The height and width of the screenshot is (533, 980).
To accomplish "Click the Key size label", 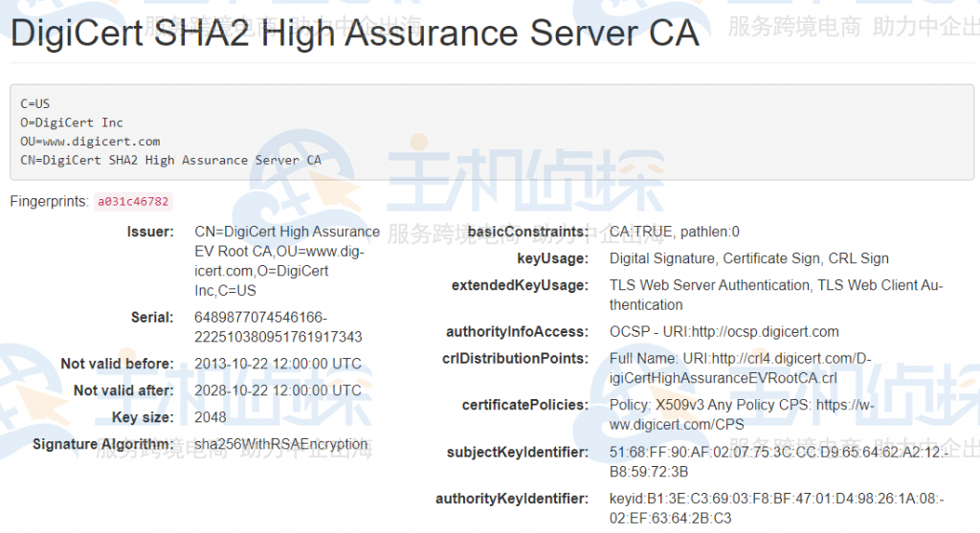I will [x=144, y=417].
